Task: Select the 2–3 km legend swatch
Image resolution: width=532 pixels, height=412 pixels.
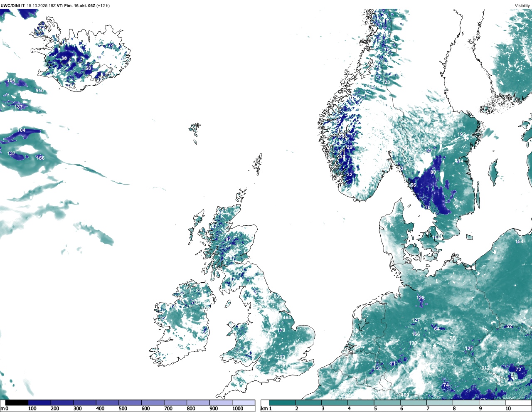Action: [308, 403]
